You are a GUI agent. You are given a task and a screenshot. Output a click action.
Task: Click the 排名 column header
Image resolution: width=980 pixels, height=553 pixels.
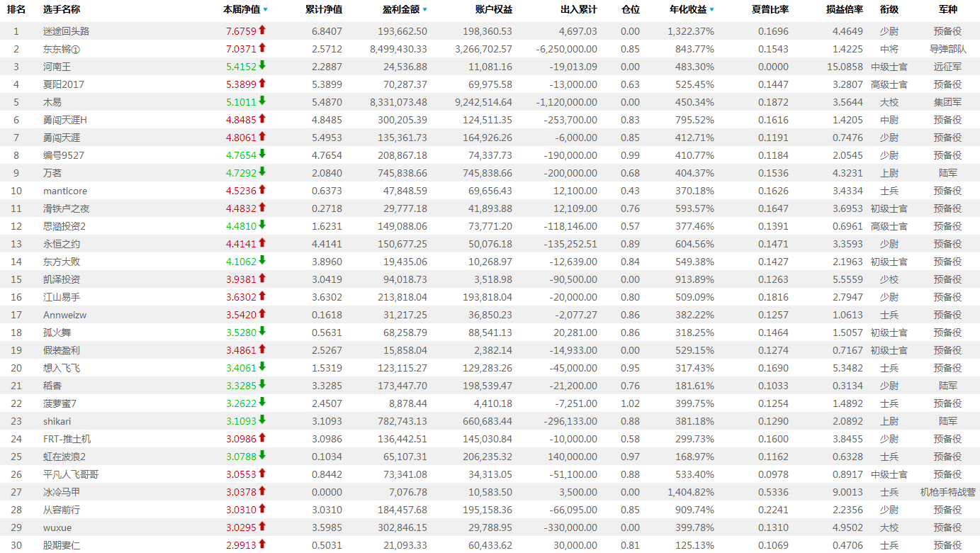[x=16, y=9]
